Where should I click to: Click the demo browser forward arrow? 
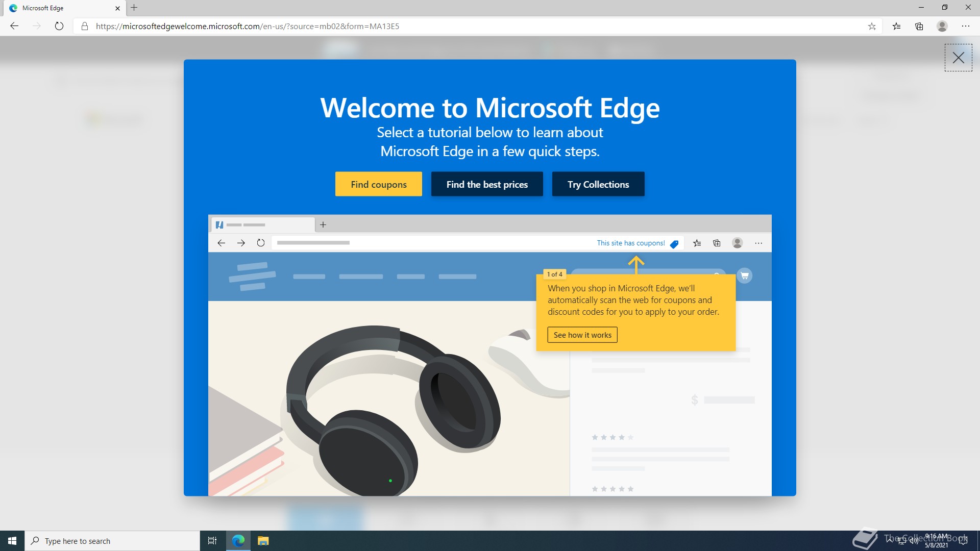[x=241, y=243]
